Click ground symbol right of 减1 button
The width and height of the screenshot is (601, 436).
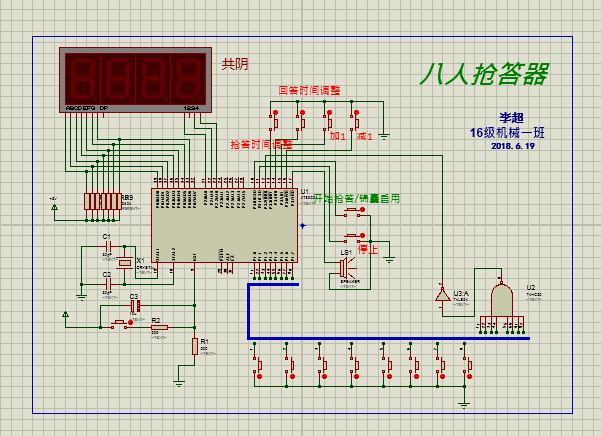[384, 136]
